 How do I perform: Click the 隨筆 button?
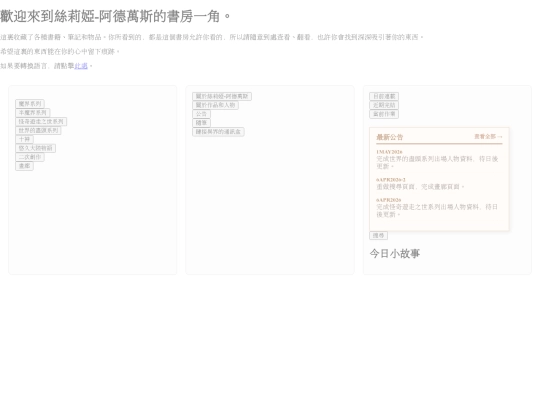201,123
